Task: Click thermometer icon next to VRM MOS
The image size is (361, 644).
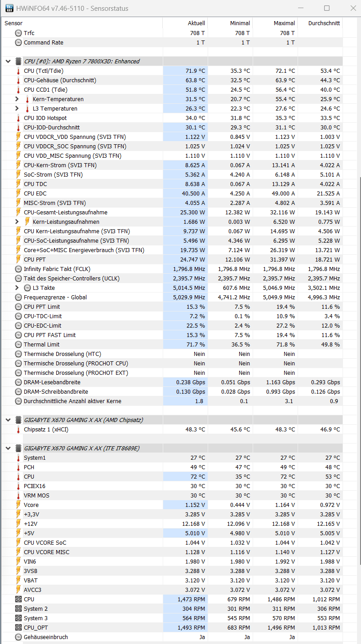Action: 18,495
